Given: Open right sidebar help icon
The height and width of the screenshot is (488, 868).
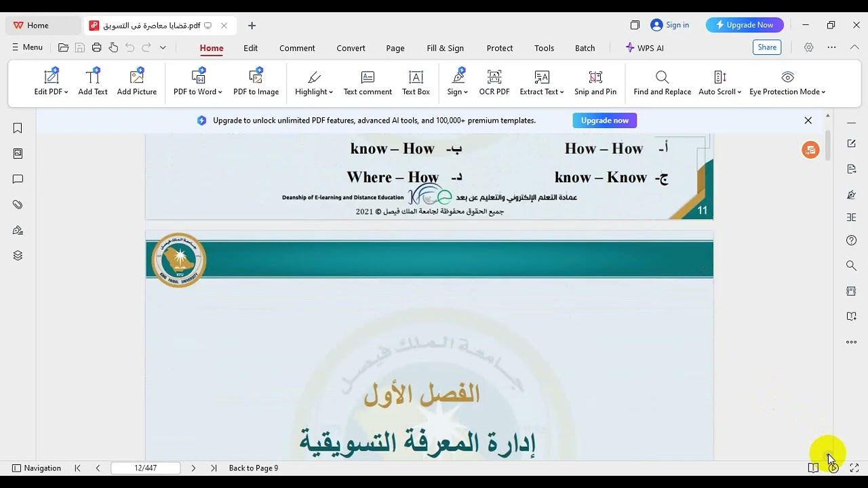Looking at the screenshot, I should (851, 241).
